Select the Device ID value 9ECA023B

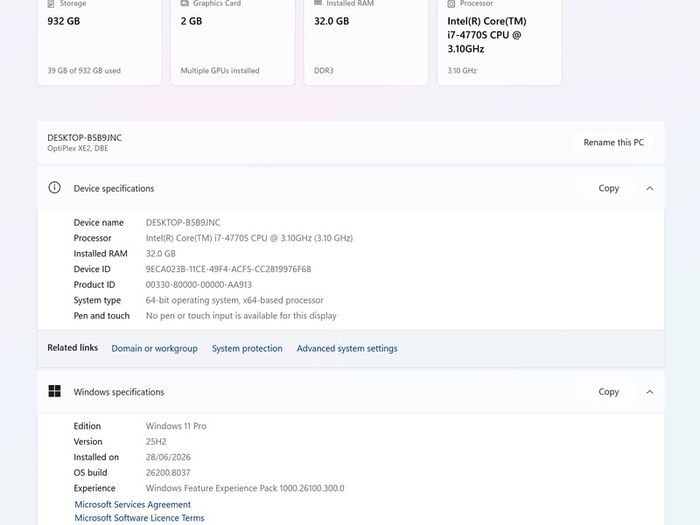coord(229,269)
